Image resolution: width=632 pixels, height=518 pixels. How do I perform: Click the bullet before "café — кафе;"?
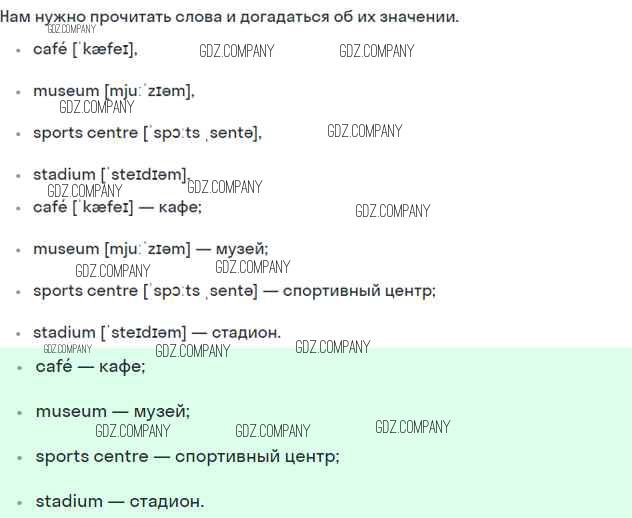(19, 368)
